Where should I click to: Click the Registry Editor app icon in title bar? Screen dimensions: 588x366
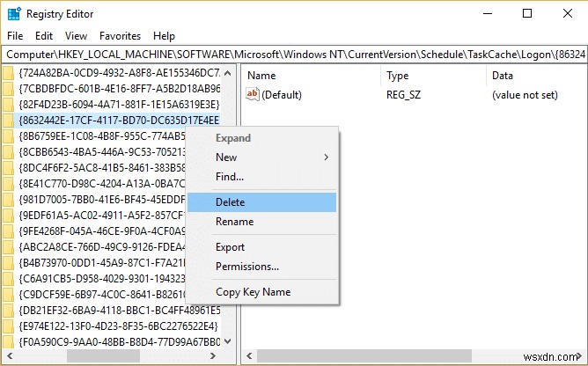coord(14,14)
